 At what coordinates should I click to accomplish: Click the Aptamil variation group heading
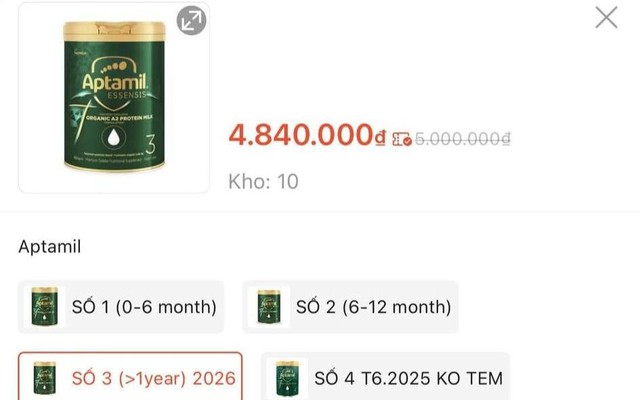click(50, 247)
